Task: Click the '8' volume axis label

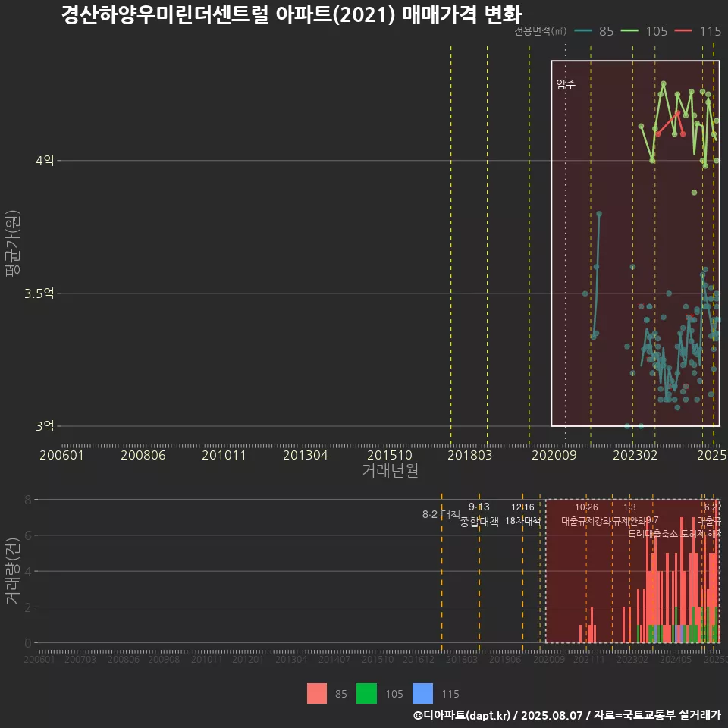Action: 28,500
